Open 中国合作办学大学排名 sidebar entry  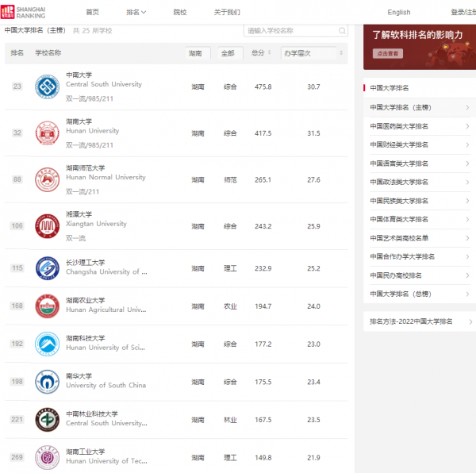pos(420,257)
